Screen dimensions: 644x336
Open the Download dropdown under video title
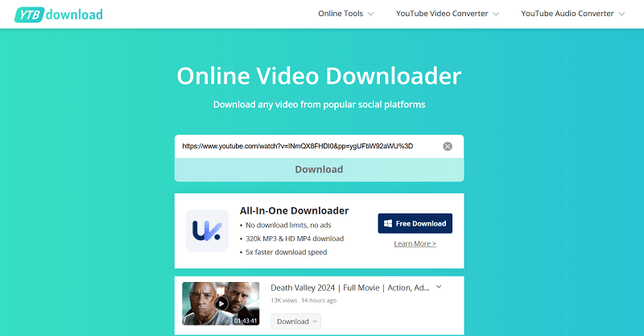295,321
